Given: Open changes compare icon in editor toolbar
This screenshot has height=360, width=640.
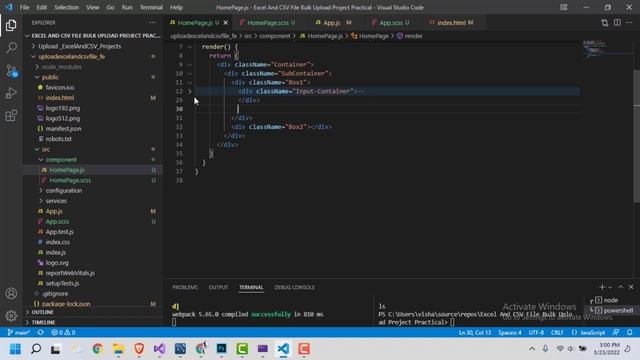Looking at the screenshot, I should (604, 23).
